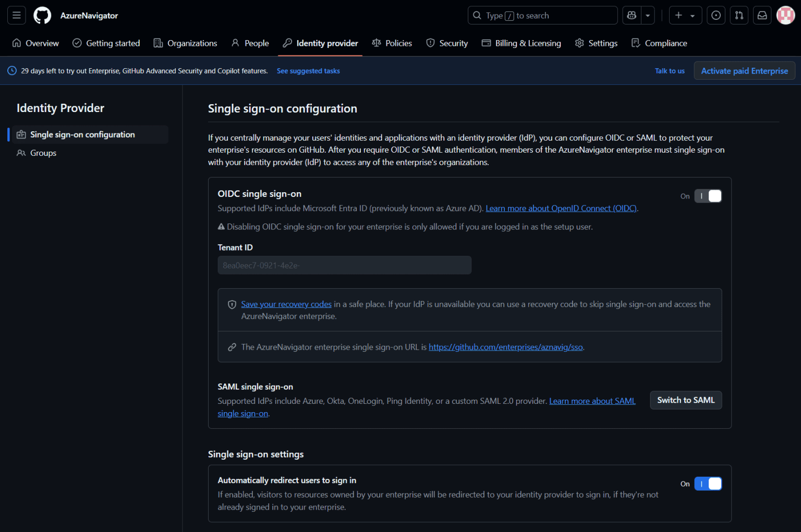801x532 pixels.
Task: Disable automatic redirect of users to sign in
Action: 708,484
